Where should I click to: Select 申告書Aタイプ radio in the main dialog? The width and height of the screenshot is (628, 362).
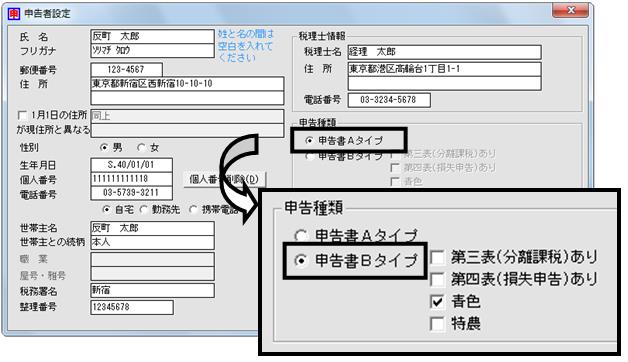click(x=309, y=141)
